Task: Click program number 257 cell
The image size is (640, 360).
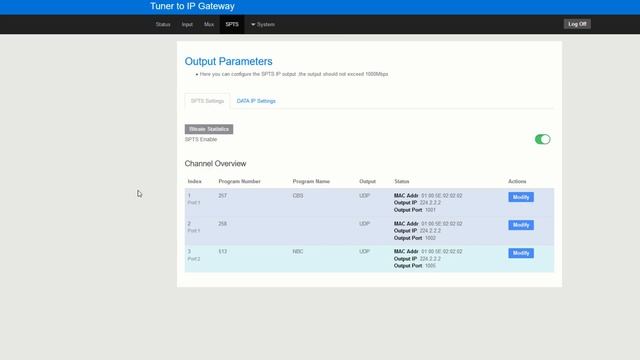Action: [222, 196]
